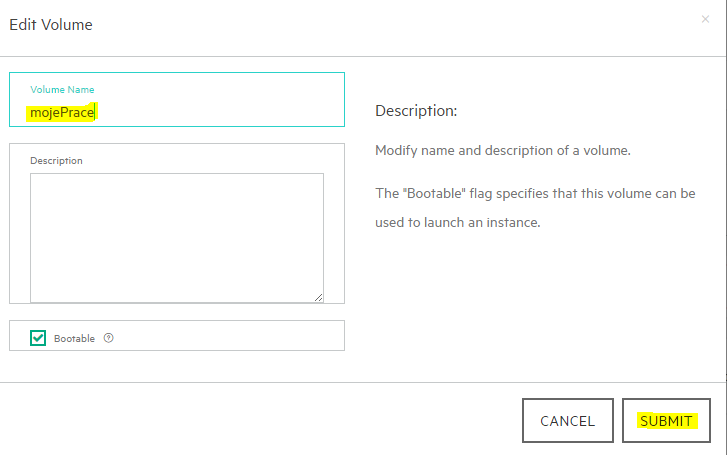Place cursor in the mojePrace text
This screenshot has height=455, width=727.
pyautogui.click(x=62, y=112)
